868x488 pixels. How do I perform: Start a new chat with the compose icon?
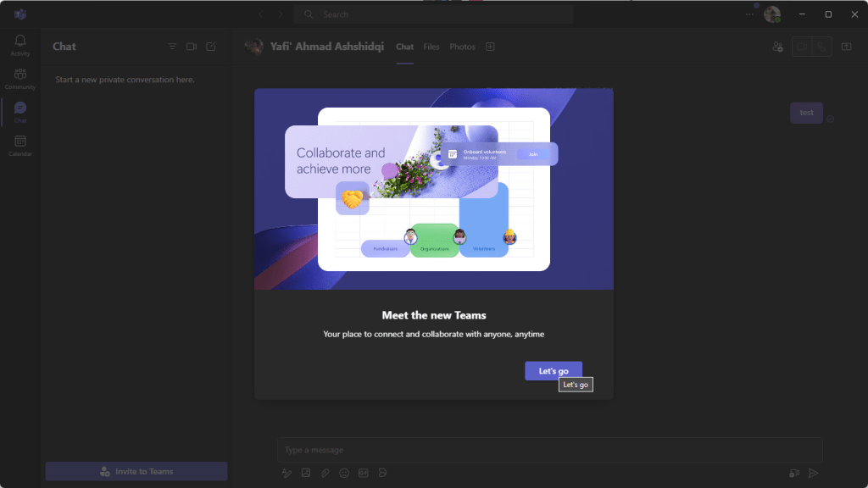[x=210, y=47]
